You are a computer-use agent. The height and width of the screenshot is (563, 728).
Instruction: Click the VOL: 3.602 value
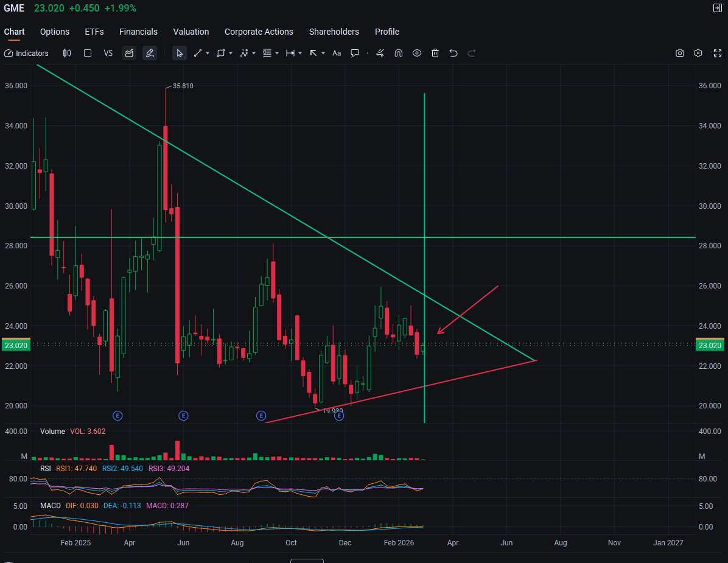pyautogui.click(x=88, y=431)
